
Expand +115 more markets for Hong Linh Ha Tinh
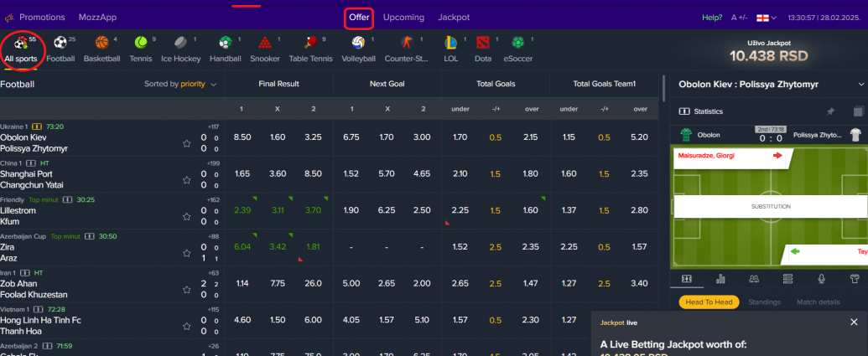pos(213,310)
